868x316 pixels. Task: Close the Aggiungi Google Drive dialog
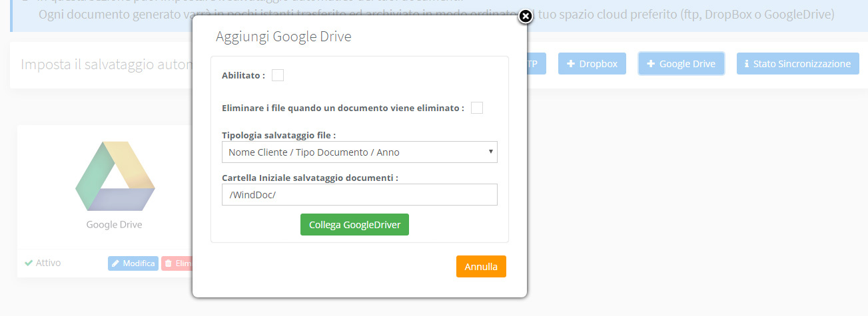pos(525,16)
